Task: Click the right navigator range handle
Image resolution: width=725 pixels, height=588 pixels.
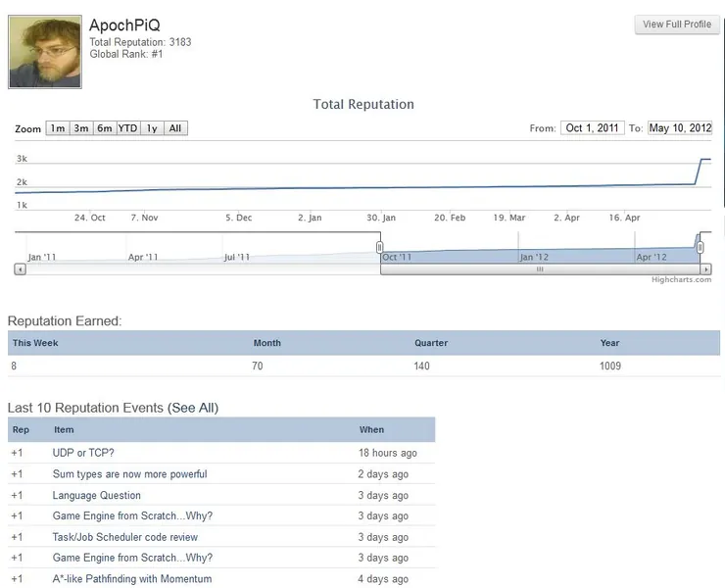Action: (x=701, y=247)
